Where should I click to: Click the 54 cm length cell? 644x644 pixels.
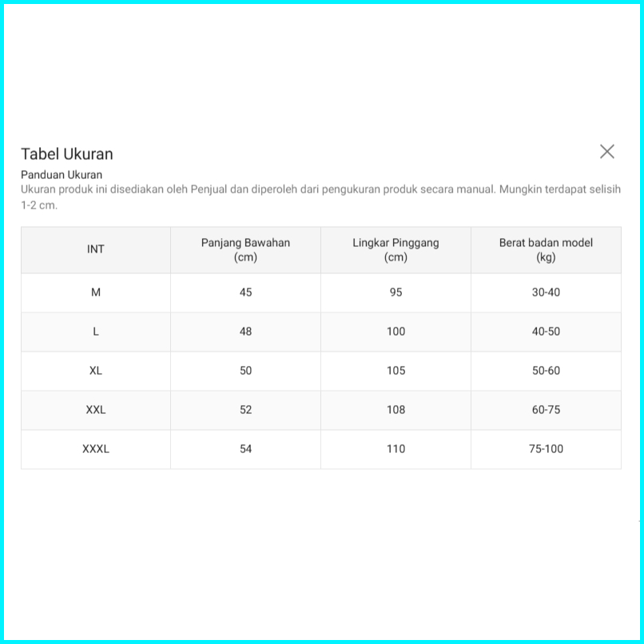pyautogui.click(x=245, y=449)
